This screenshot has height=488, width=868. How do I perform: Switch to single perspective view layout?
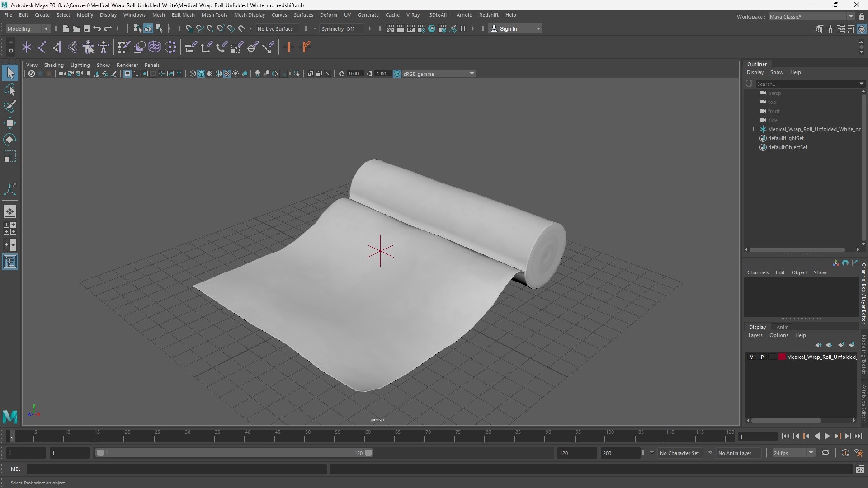coord(10,211)
